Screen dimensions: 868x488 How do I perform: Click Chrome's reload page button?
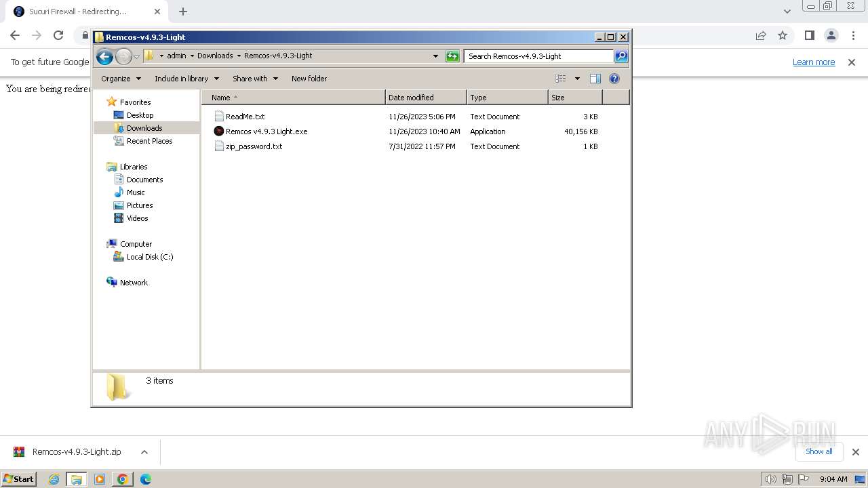tap(58, 35)
